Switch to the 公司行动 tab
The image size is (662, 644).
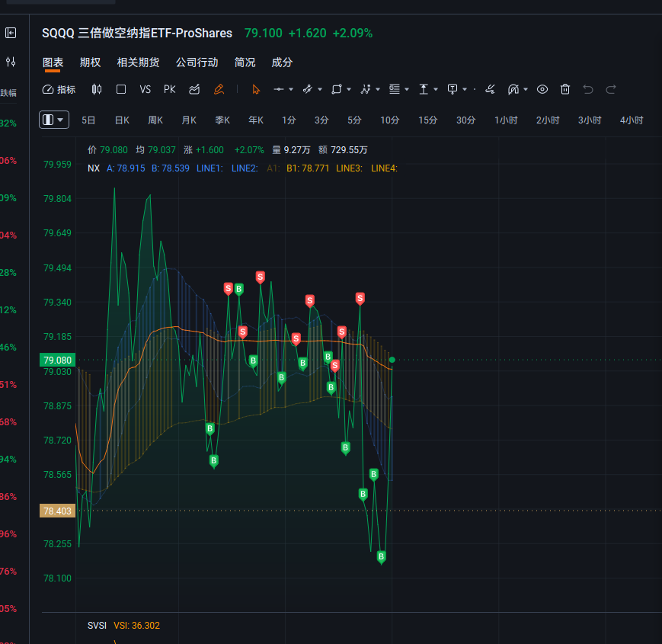(x=197, y=62)
